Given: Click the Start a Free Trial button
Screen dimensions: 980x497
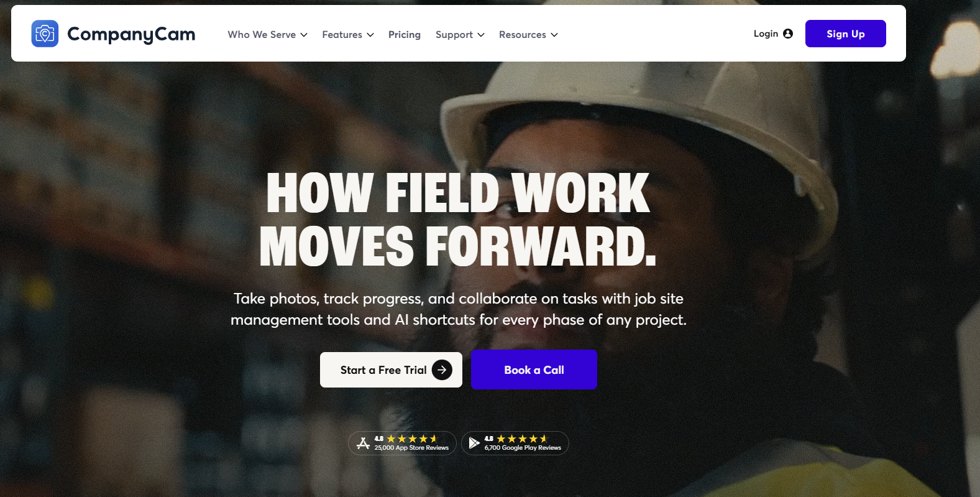Looking at the screenshot, I should coord(391,369).
